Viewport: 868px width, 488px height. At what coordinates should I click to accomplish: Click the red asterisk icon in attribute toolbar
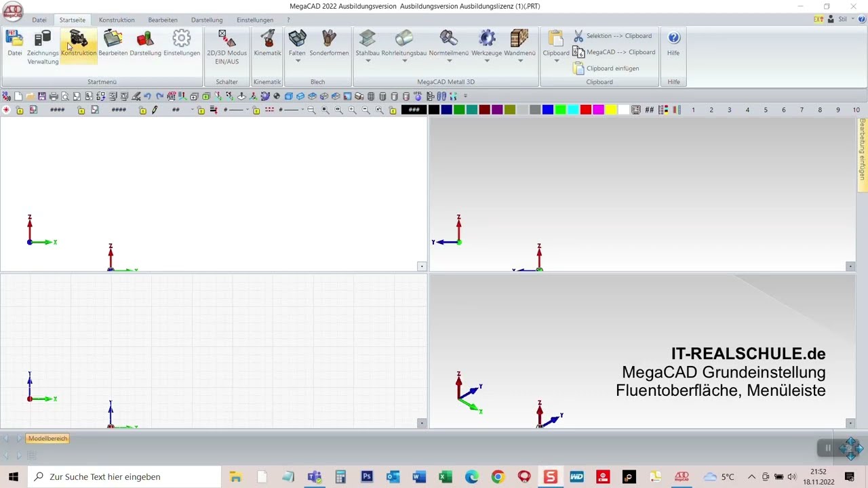(6, 110)
